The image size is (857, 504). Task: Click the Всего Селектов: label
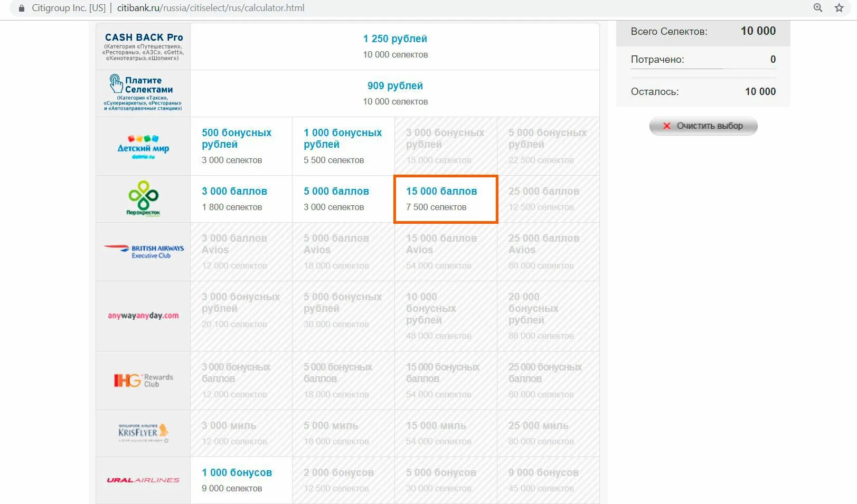tap(669, 32)
